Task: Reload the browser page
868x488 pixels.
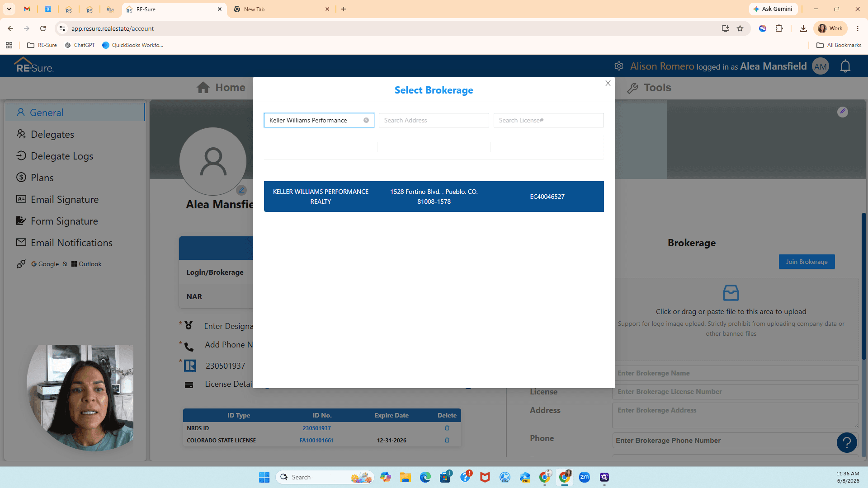Action: pyautogui.click(x=43, y=28)
